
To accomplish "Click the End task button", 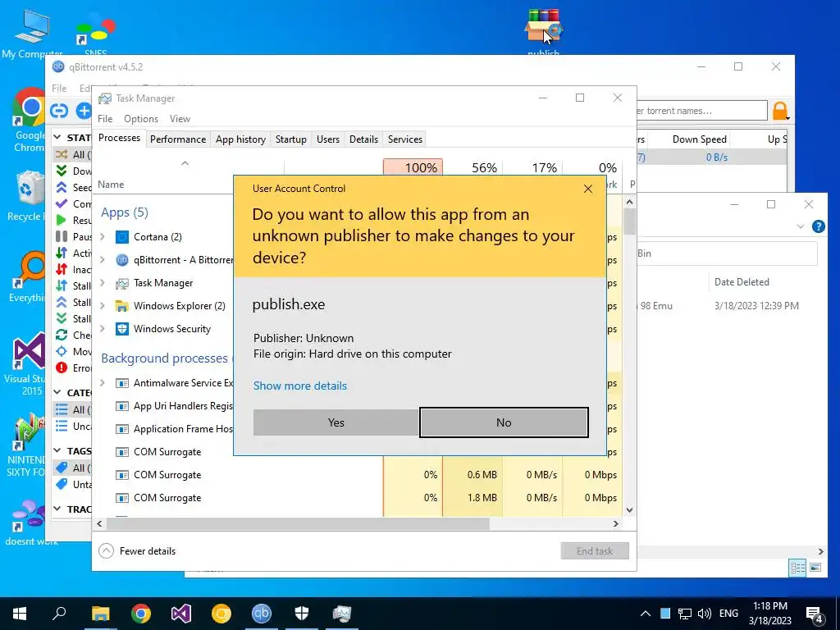I will pyautogui.click(x=595, y=550).
